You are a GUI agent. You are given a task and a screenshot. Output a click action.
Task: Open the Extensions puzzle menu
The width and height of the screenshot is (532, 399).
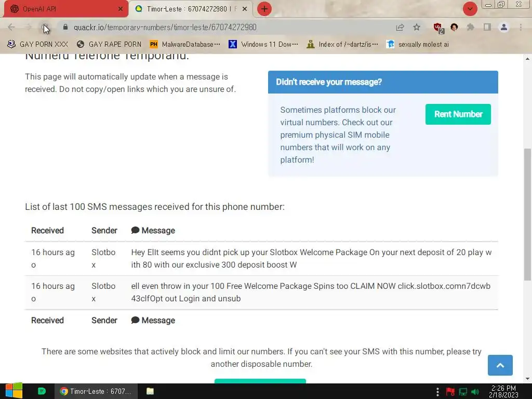pyautogui.click(x=470, y=27)
